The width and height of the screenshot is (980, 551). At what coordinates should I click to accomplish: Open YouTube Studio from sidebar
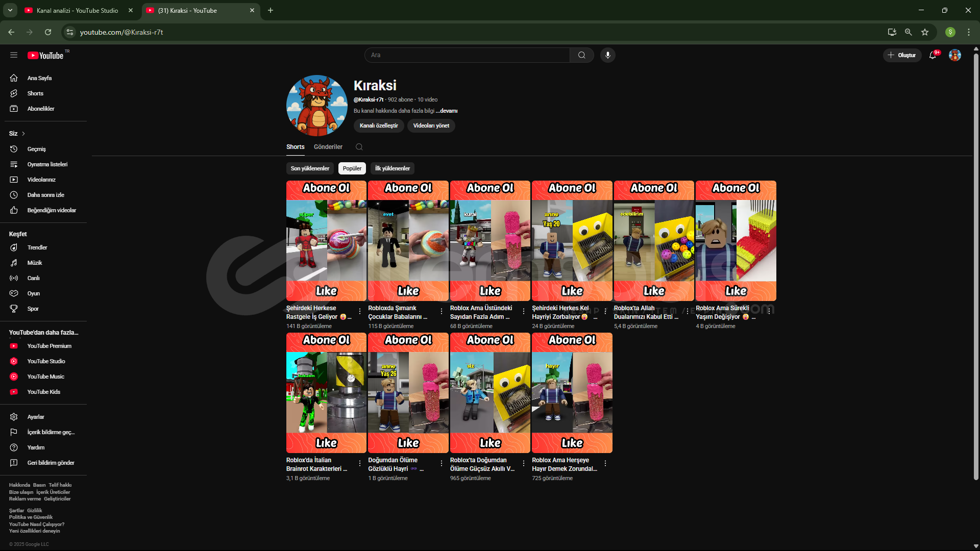pyautogui.click(x=46, y=361)
